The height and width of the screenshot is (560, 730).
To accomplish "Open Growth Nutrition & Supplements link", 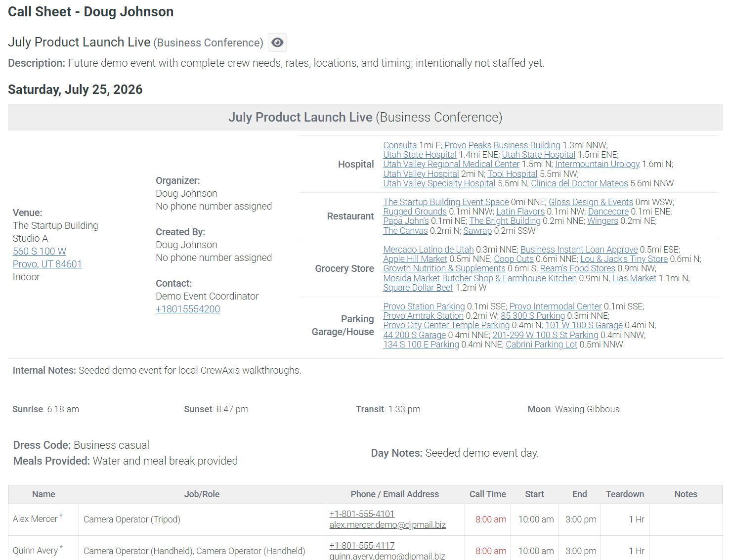I will (444, 268).
